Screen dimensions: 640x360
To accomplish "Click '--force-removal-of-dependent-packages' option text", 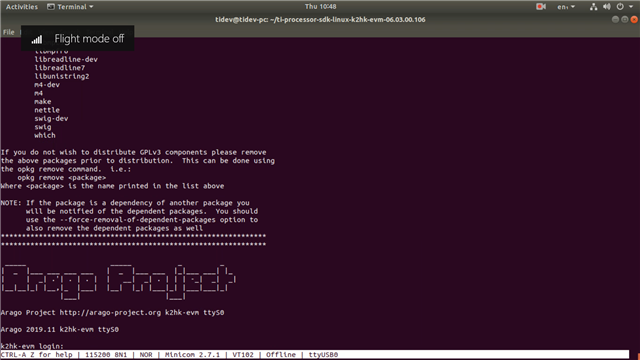I will [138, 220].
